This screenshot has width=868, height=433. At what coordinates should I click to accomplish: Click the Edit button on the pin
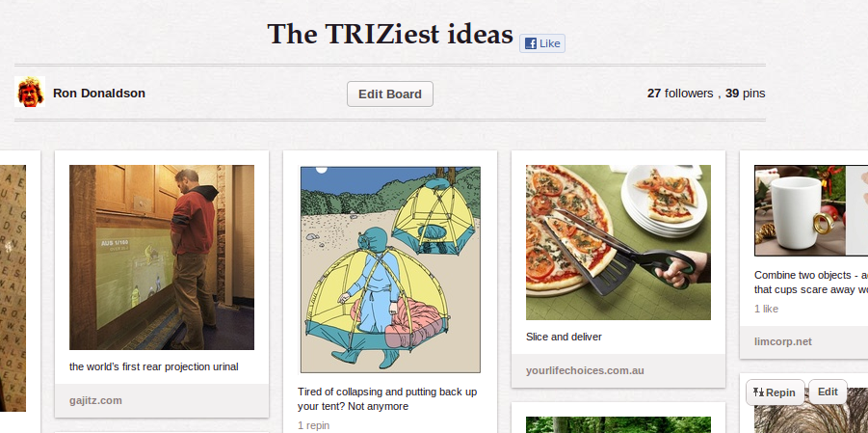coord(828,392)
